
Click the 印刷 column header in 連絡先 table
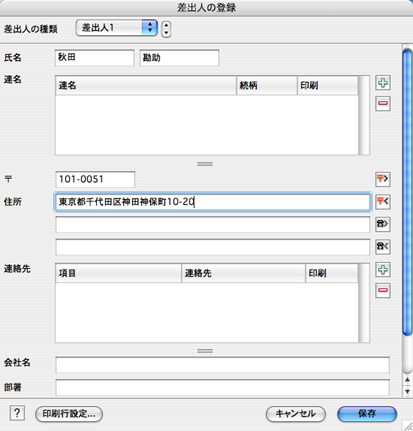pyautogui.click(x=331, y=273)
